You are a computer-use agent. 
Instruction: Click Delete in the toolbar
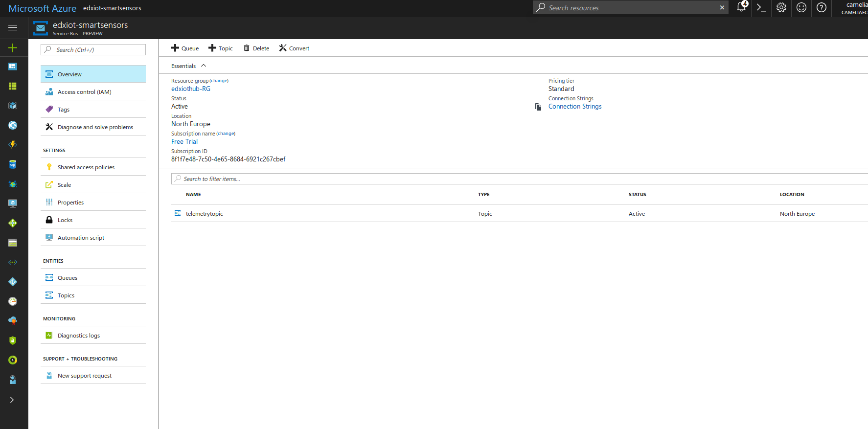[256, 48]
